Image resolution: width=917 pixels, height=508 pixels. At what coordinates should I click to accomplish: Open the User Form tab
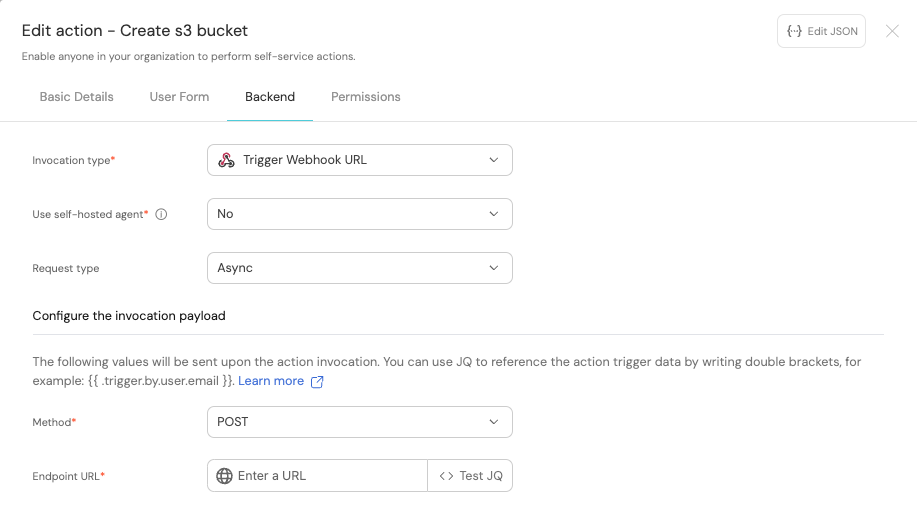pos(179,97)
